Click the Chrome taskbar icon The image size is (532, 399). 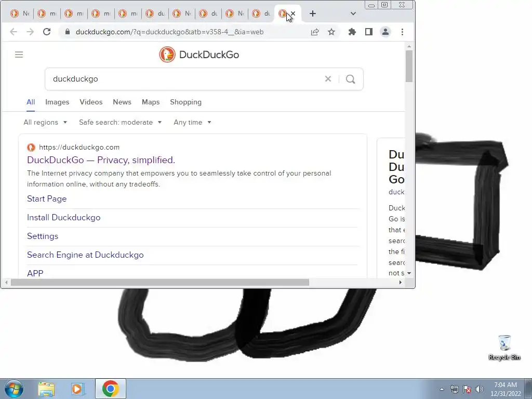(110, 389)
